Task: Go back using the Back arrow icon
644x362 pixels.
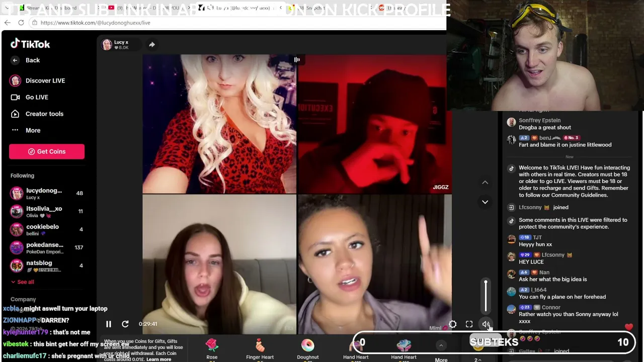Action: (15, 60)
